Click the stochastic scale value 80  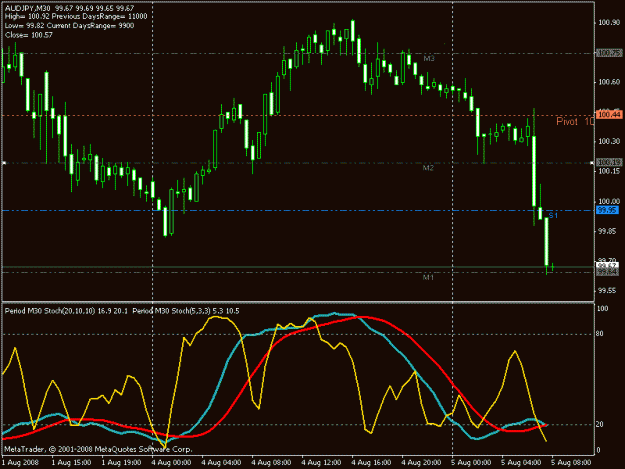click(x=599, y=334)
